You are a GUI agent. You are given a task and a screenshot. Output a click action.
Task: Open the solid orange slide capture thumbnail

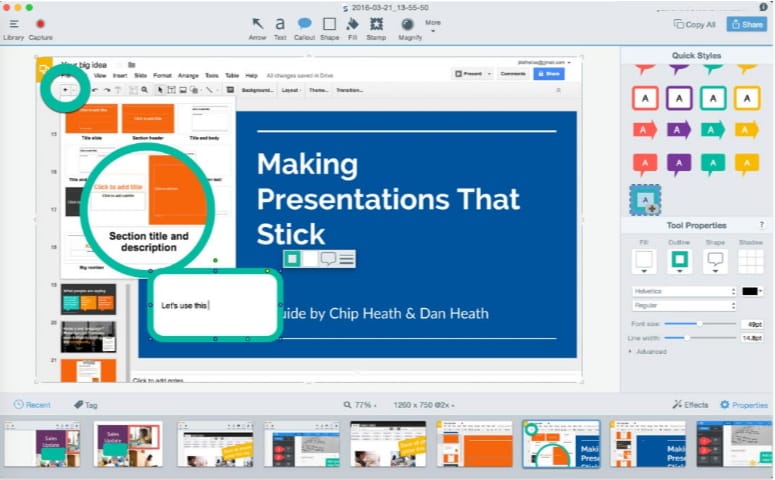point(474,444)
